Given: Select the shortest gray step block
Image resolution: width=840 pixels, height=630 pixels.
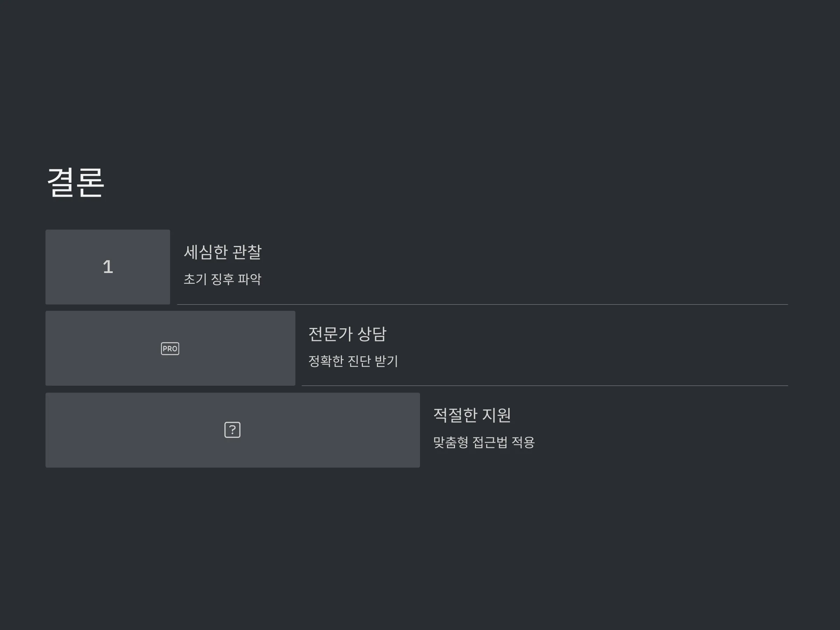Looking at the screenshot, I should (108, 267).
